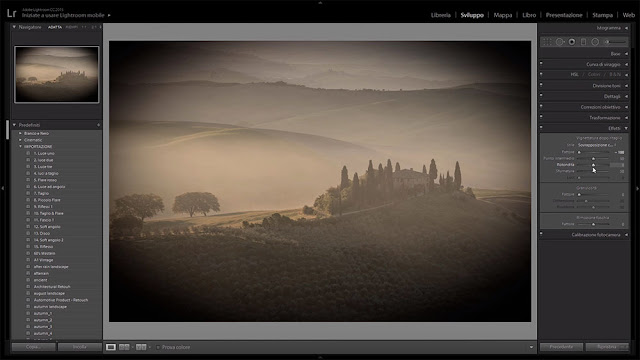Click the Sfumatura slider handle

(593, 171)
